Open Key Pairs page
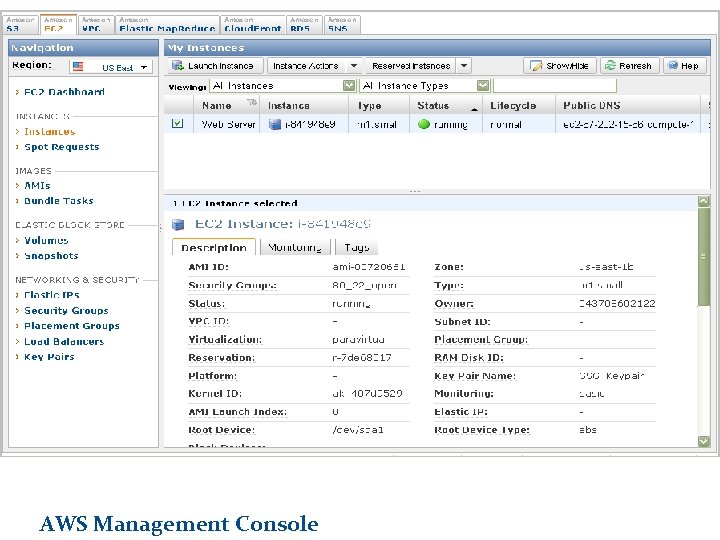720x540 pixels. click(x=49, y=357)
